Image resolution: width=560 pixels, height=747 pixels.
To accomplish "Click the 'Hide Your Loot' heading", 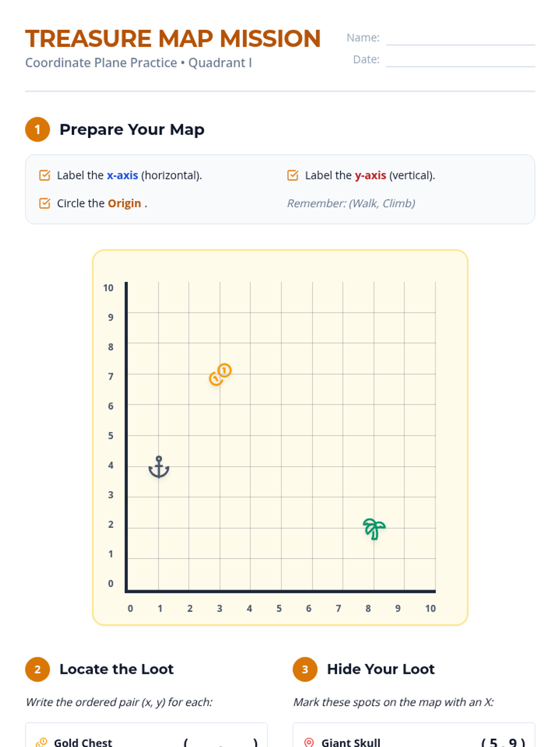I will (380, 669).
